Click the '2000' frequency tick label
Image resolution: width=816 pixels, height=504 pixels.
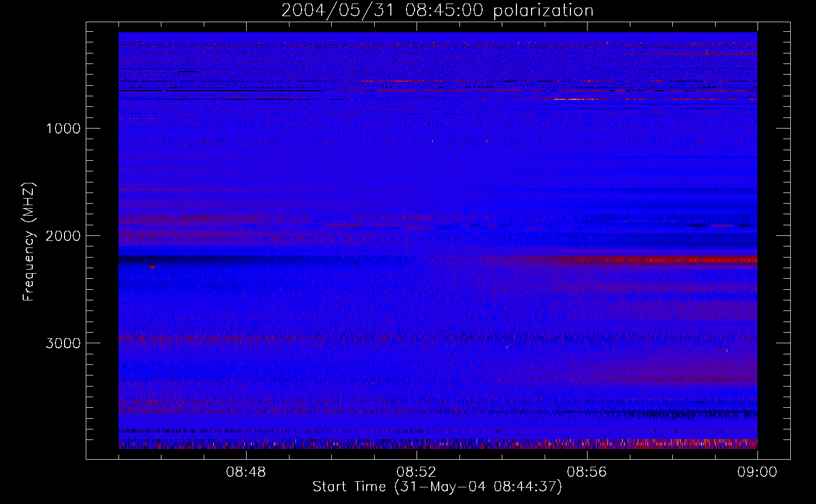click(63, 236)
